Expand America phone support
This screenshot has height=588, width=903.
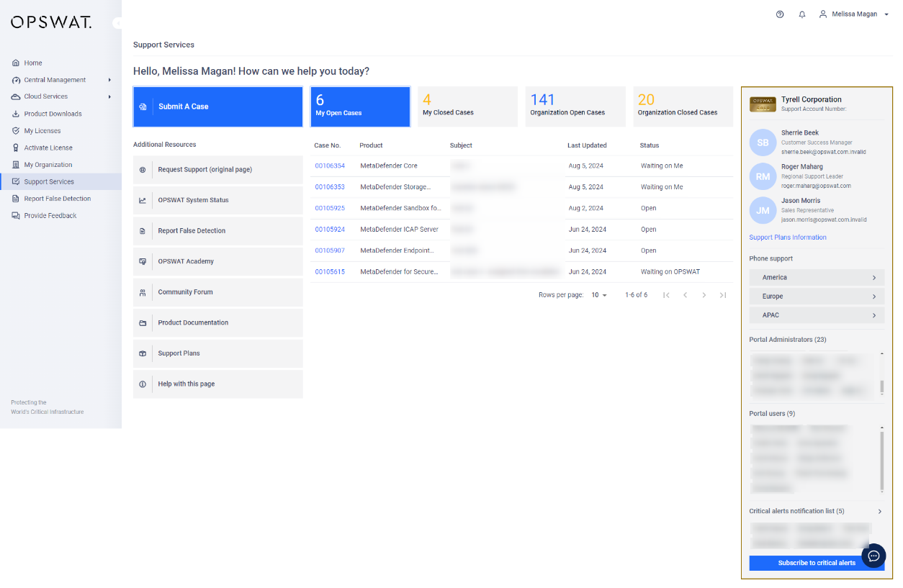click(817, 277)
